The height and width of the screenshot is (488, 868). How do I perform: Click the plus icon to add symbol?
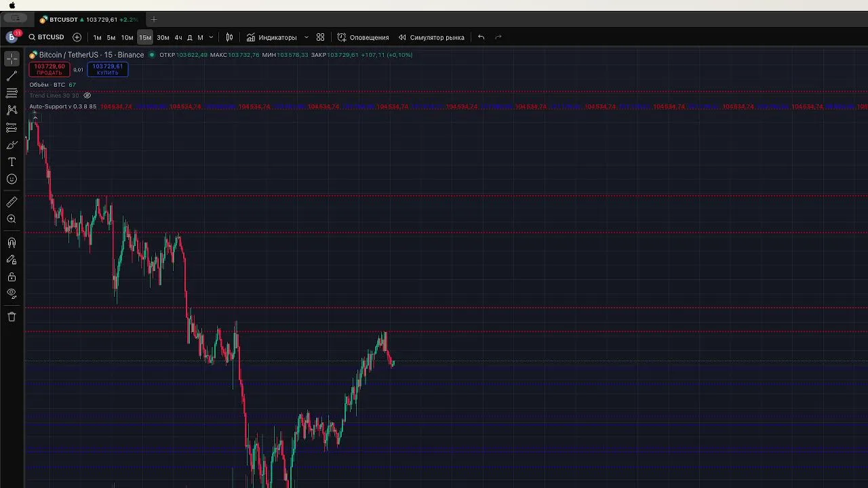coord(77,37)
